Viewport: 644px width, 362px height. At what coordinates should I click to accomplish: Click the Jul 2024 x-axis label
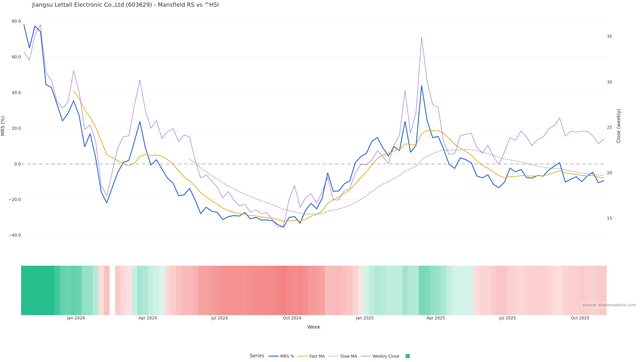219,318
